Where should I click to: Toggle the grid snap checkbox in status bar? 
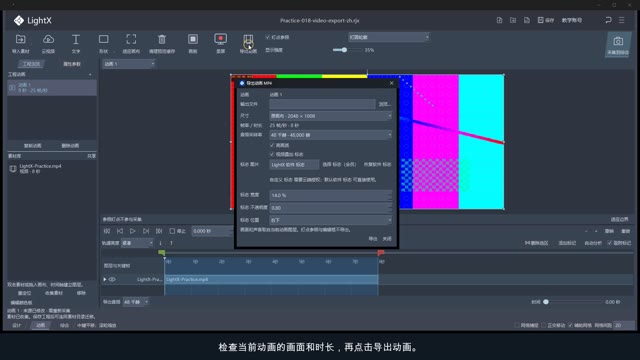click(517, 325)
